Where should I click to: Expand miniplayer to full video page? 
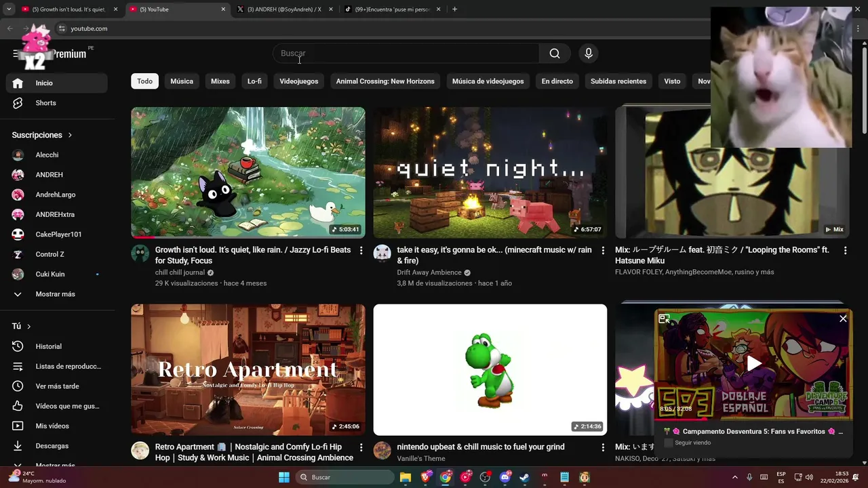(665, 319)
